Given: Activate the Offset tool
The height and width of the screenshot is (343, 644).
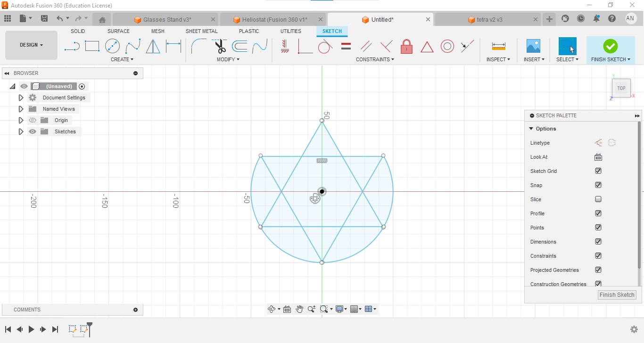Looking at the screenshot, I should pyautogui.click(x=239, y=46).
